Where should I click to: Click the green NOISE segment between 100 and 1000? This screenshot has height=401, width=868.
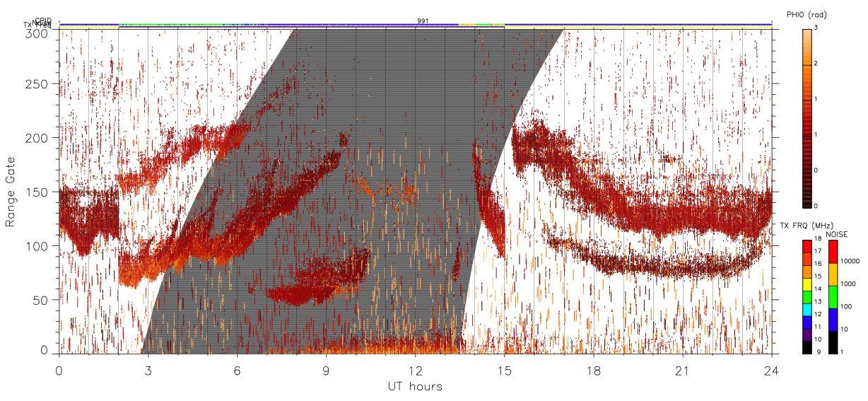[833, 297]
